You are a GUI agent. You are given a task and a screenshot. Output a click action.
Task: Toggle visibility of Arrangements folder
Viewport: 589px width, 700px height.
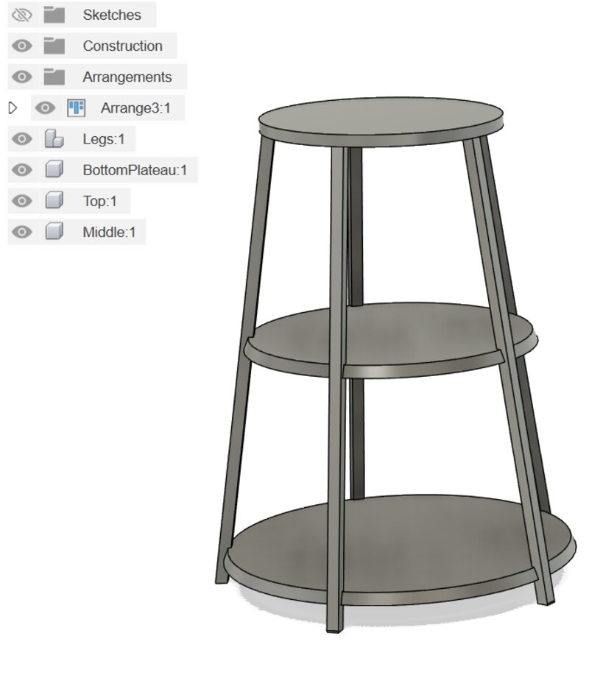pyautogui.click(x=22, y=77)
